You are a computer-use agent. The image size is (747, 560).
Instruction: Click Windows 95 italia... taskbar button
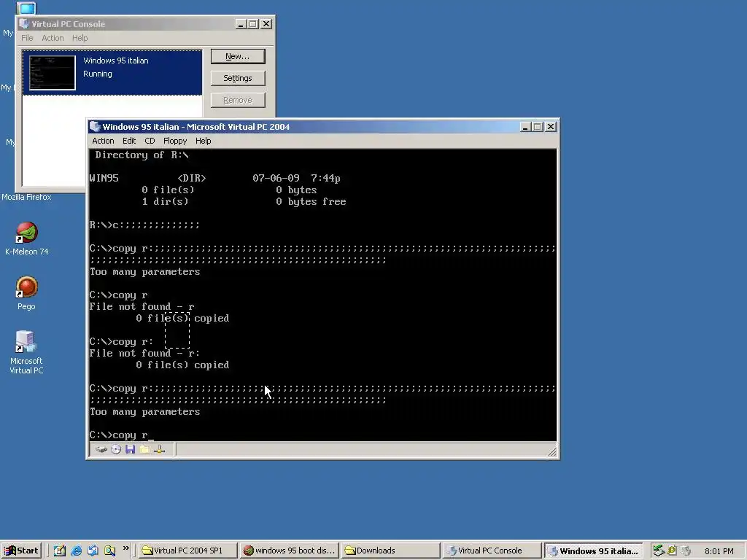[x=594, y=551]
